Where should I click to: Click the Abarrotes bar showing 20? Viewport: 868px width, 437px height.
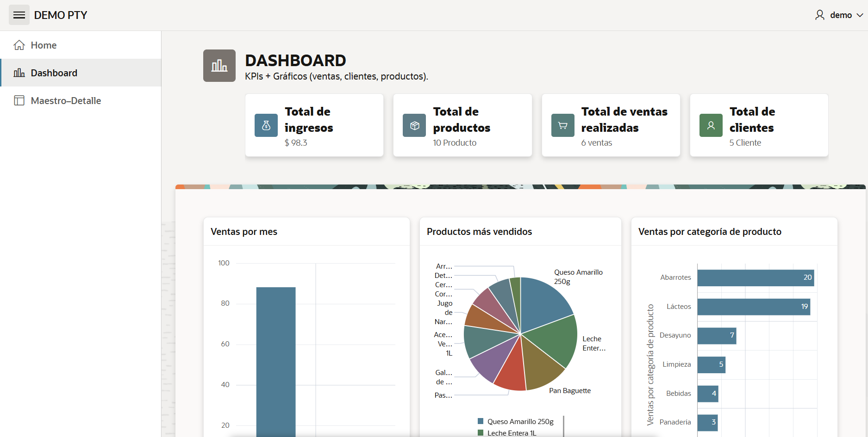click(755, 277)
